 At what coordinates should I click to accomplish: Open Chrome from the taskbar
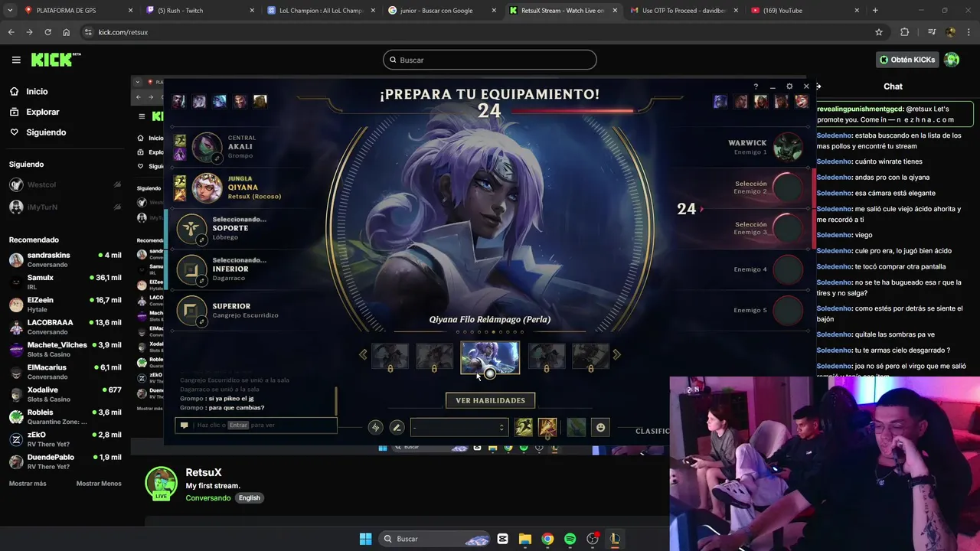[x=547, y=539]
